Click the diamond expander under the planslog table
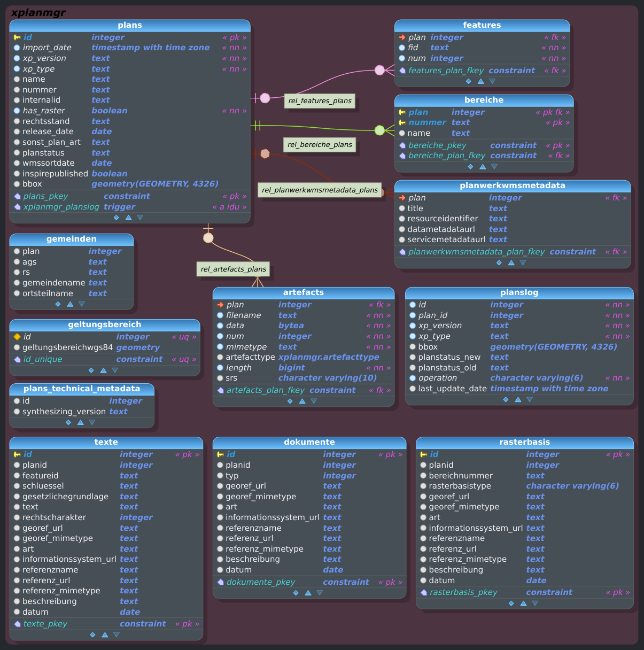This screenshot has height=650, width=644. click(x=505, y=399)
